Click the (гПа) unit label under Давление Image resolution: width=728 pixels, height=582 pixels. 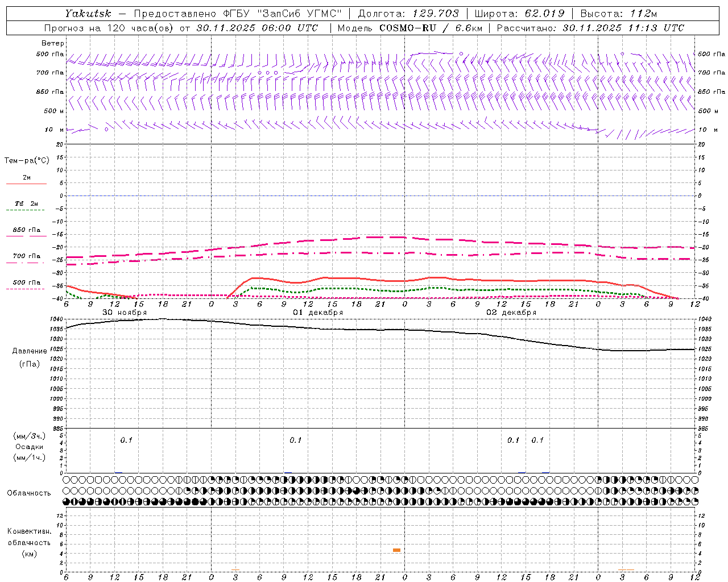[x=30, y=364]
